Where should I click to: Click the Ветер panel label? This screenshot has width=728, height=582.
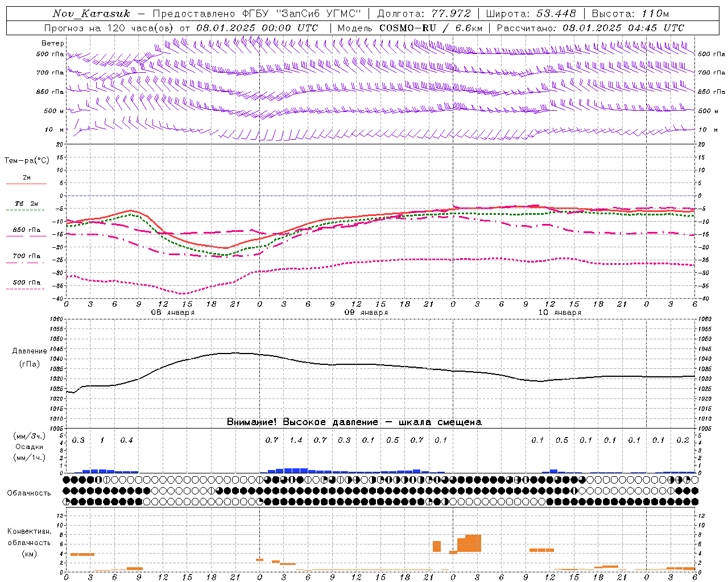click(52, 43)
